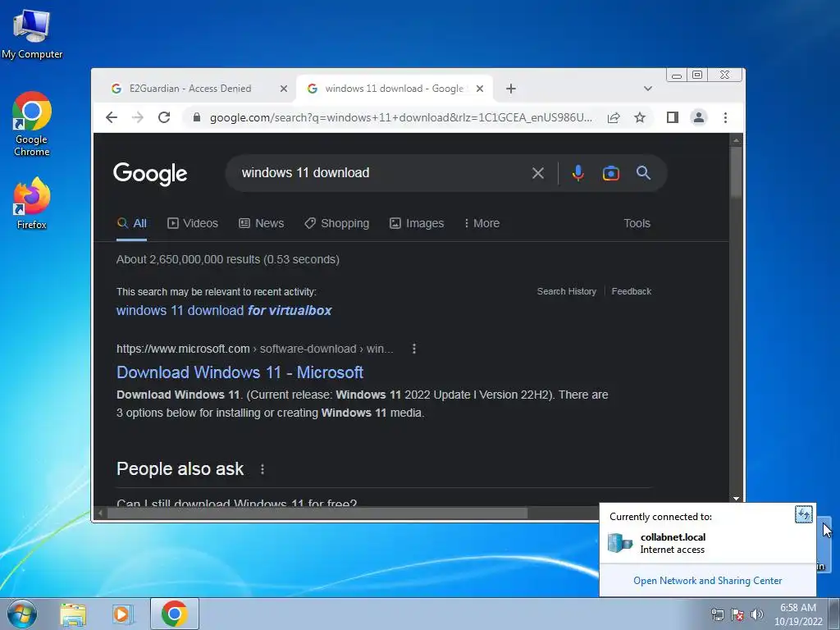The width and height of the screenshot is (840, 630).
Task: Open the Windows Start menu
Action: pos(22,614)
